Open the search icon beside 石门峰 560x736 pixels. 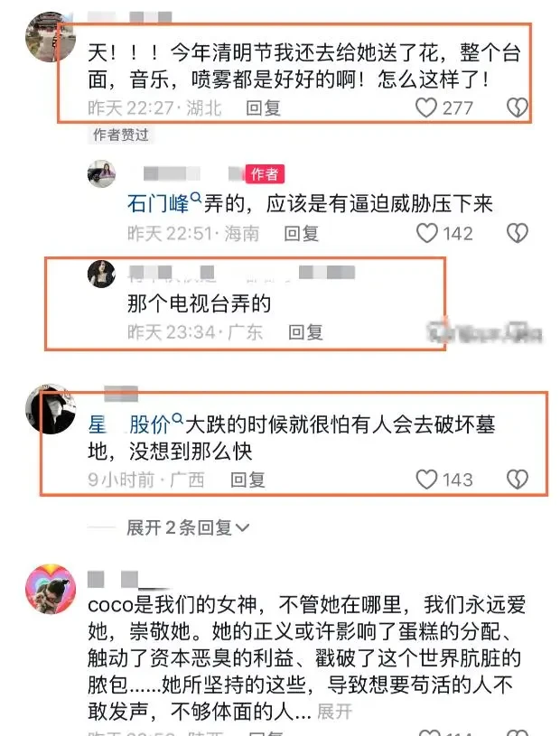pos(196,197)
